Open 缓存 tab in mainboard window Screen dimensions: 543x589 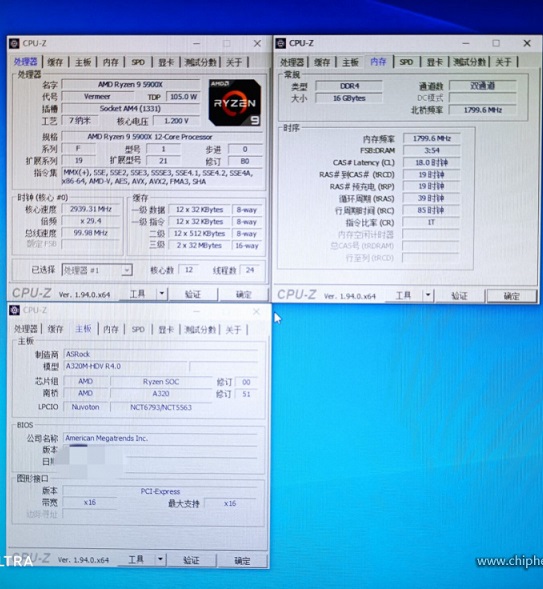tap(55, 329)
